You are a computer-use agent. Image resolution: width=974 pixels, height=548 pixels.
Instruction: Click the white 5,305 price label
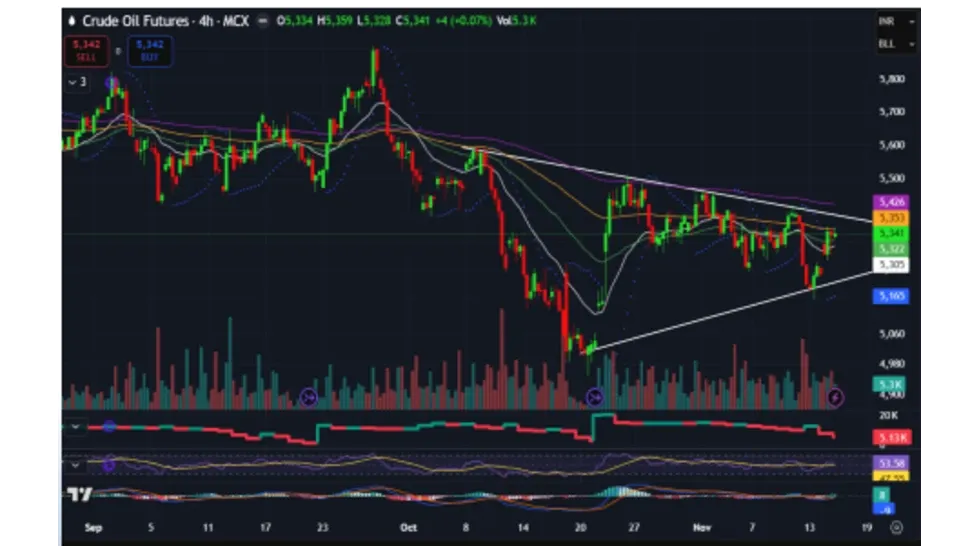tap(891, 265)
